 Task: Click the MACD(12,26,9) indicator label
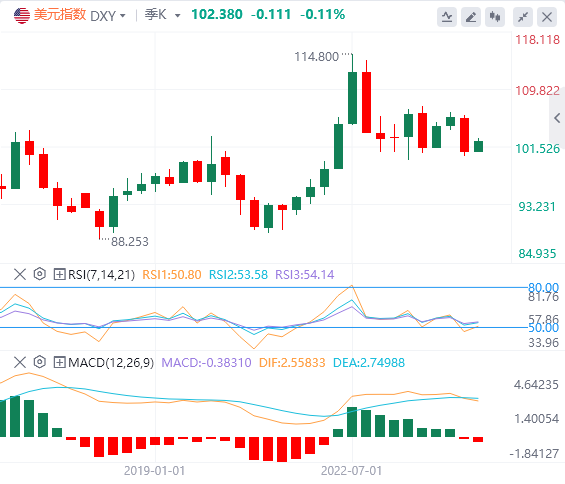point(111,362)
